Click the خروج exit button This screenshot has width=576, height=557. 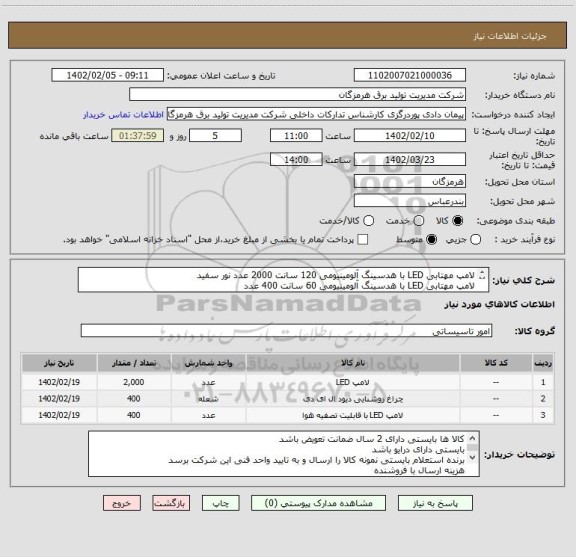[122, 503]
